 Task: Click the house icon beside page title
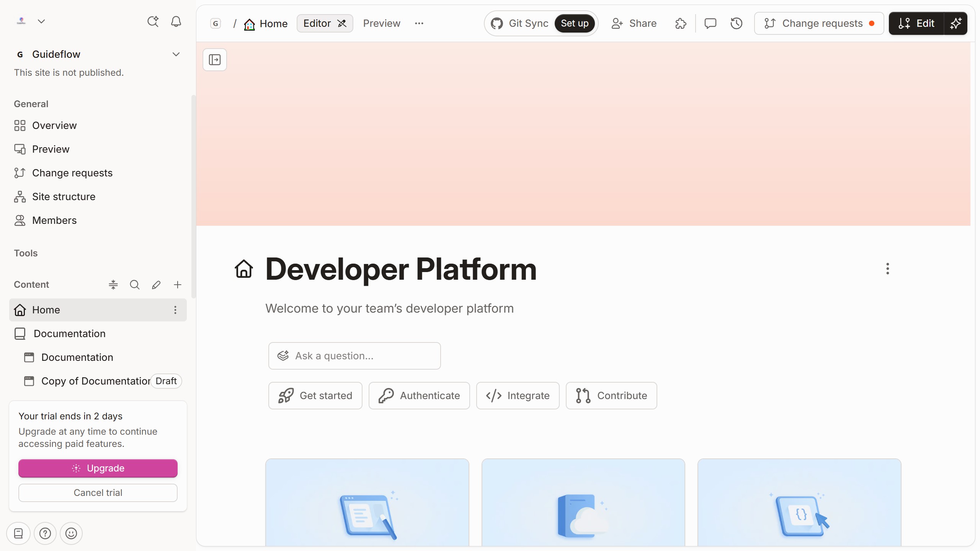click(244, 269)
